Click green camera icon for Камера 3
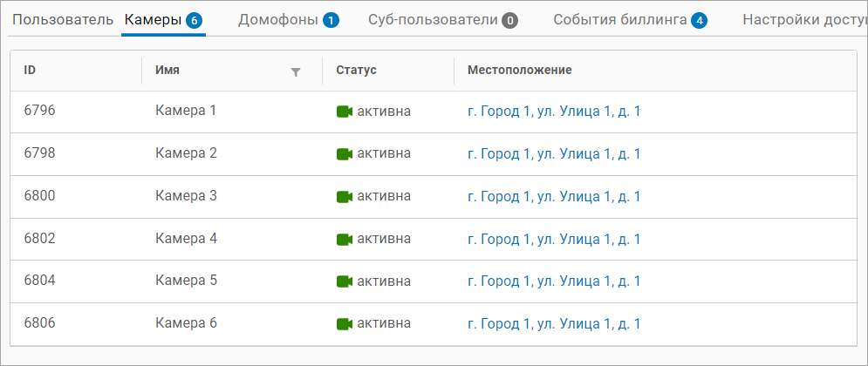The image size is (868, 366). [344, 197]
